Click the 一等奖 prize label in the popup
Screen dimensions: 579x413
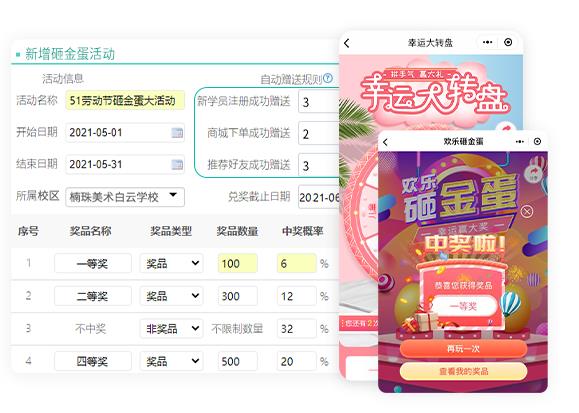(463, 306)
